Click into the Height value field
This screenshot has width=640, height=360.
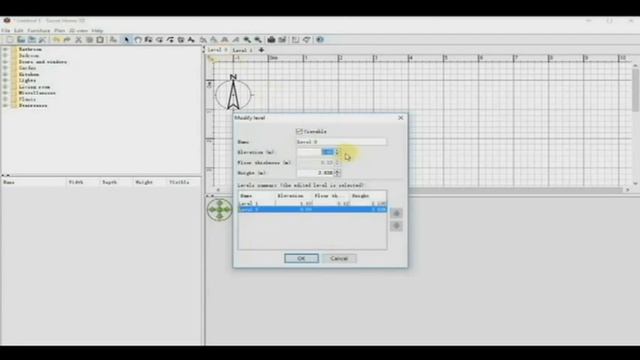coord(316,173)
